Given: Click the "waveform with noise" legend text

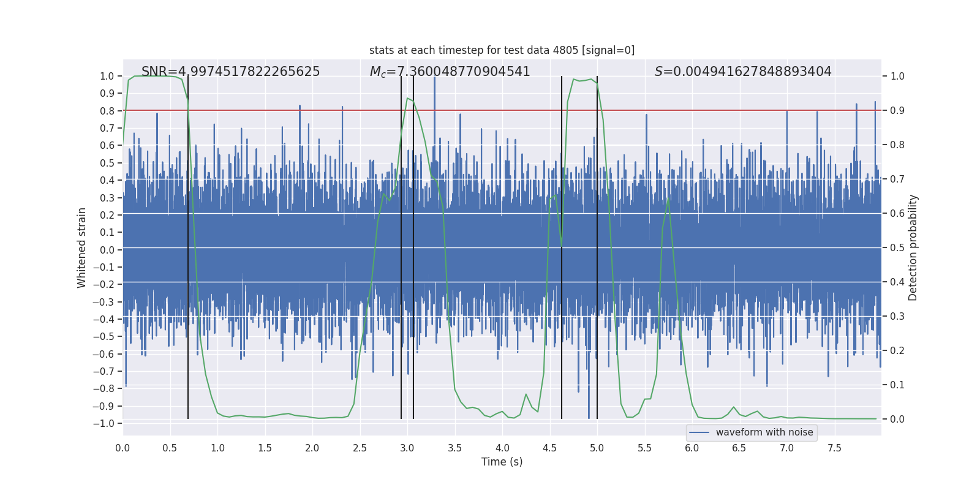Looking at the screenshot, I should point(764,432).
